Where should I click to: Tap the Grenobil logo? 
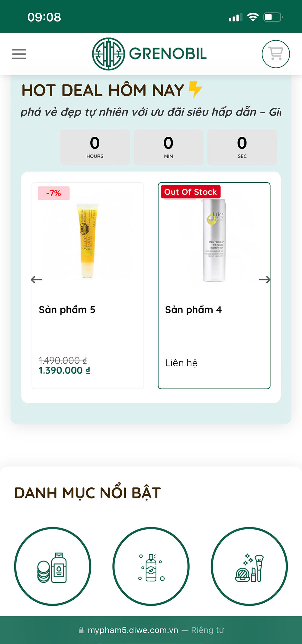pos(149,54)
